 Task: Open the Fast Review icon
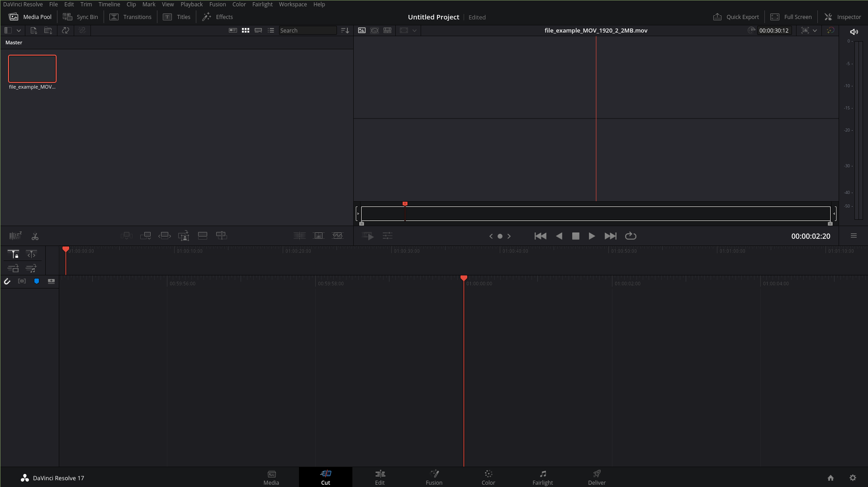pyautogui.click(x=368, y=236)
